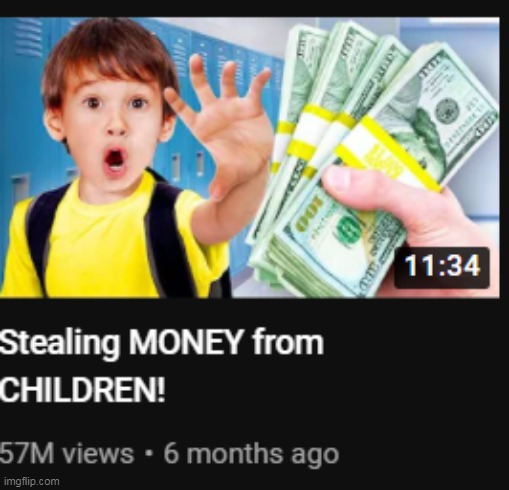The image size is (509, 490).
Task: Click the yellow band on the front cash bundle
Action: (388, 155)
